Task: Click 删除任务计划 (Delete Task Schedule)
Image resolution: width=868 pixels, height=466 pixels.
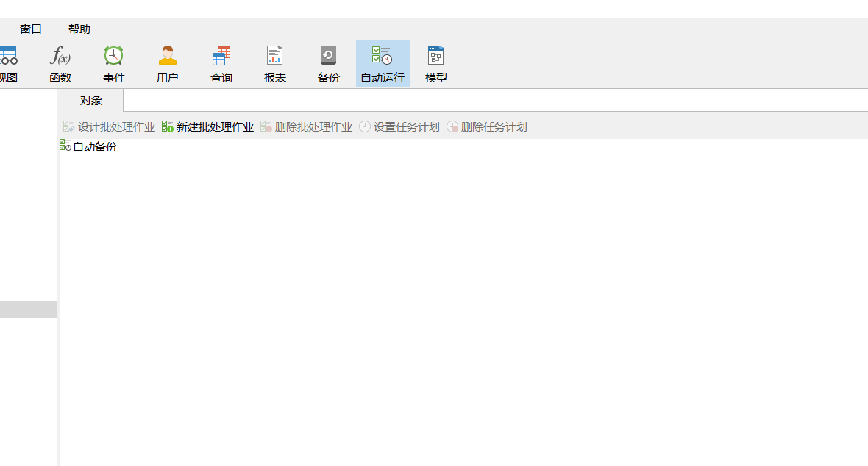Action: (x=486, y=127)
